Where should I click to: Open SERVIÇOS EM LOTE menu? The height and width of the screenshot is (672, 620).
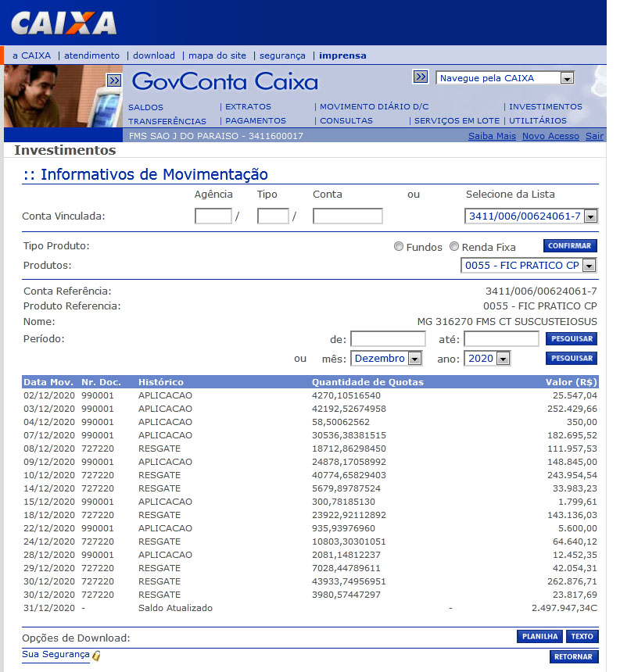point(457,121)
